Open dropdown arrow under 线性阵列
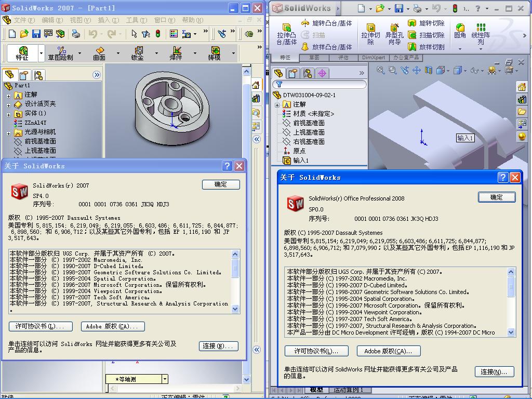The image size is (532, 399). click(x=481, y=49)
